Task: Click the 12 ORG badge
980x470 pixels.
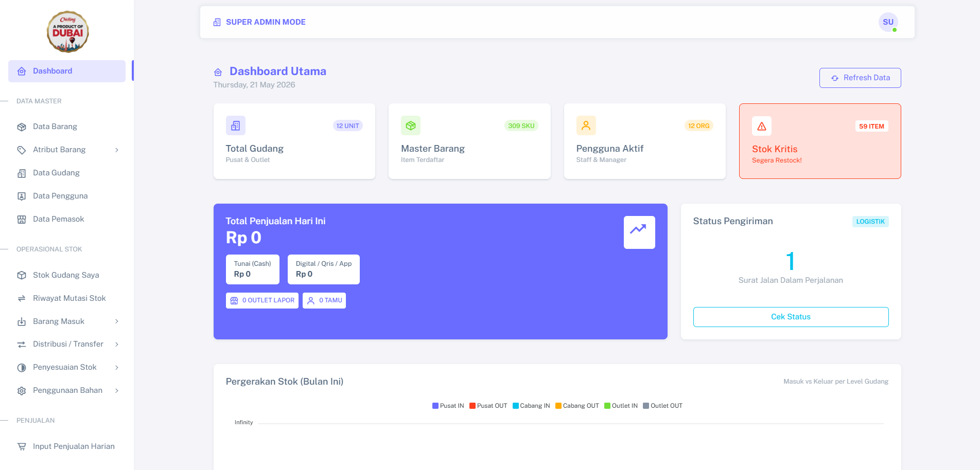Action: (699, 126)
